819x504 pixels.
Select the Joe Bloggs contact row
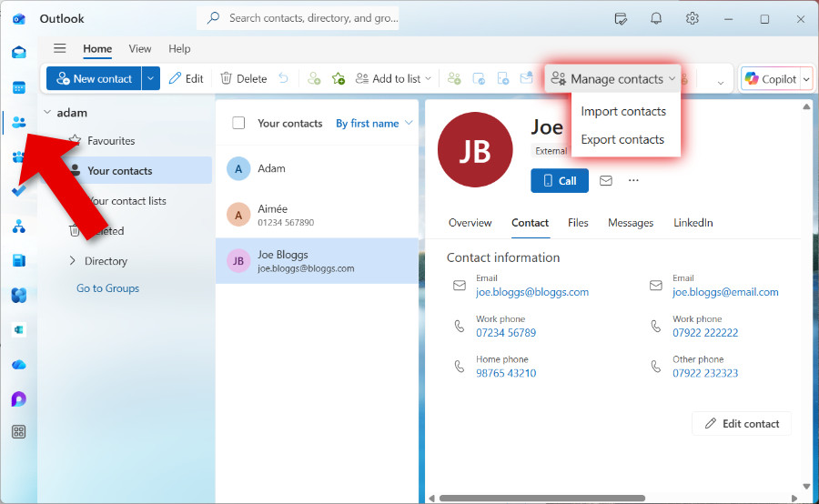[317, 260]
